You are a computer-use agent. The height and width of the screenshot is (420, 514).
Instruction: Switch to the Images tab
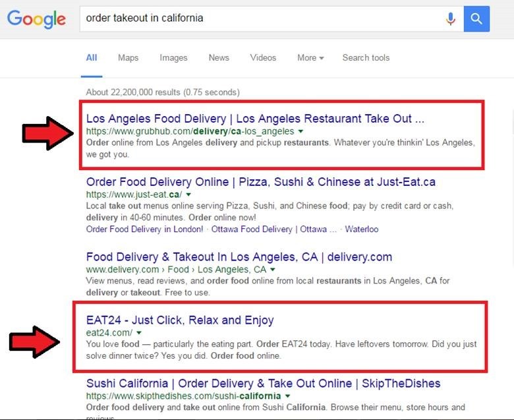[x=173, y=57]
